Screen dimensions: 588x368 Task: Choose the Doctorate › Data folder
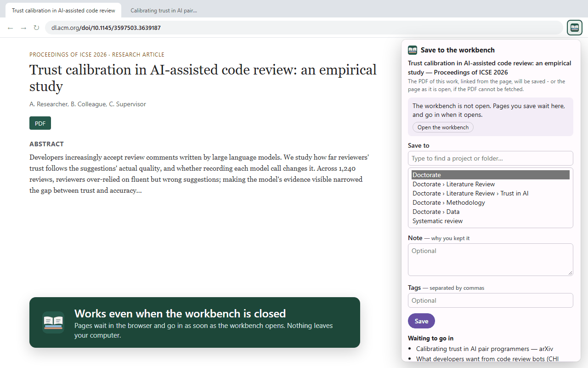tap(491, 212)
